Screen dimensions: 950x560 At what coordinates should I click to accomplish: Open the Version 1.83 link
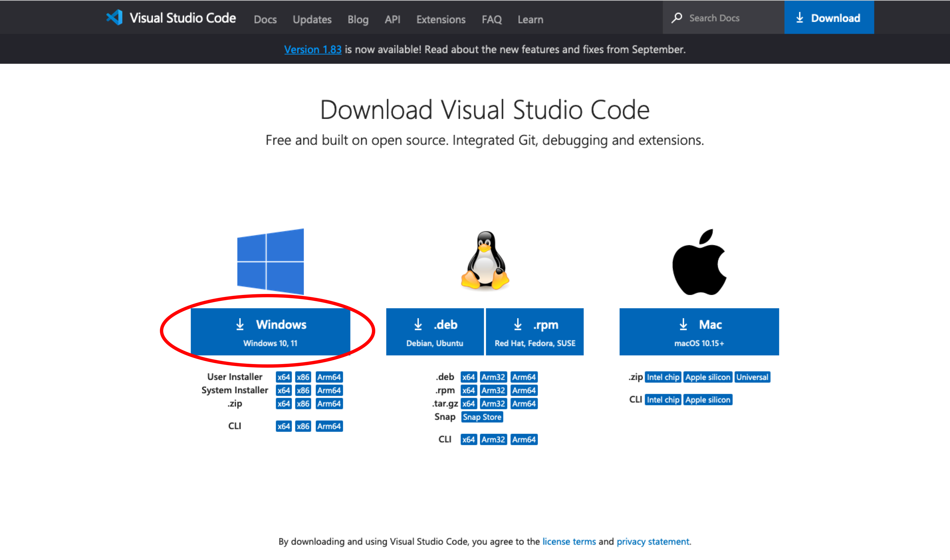(x=313, y=49)
